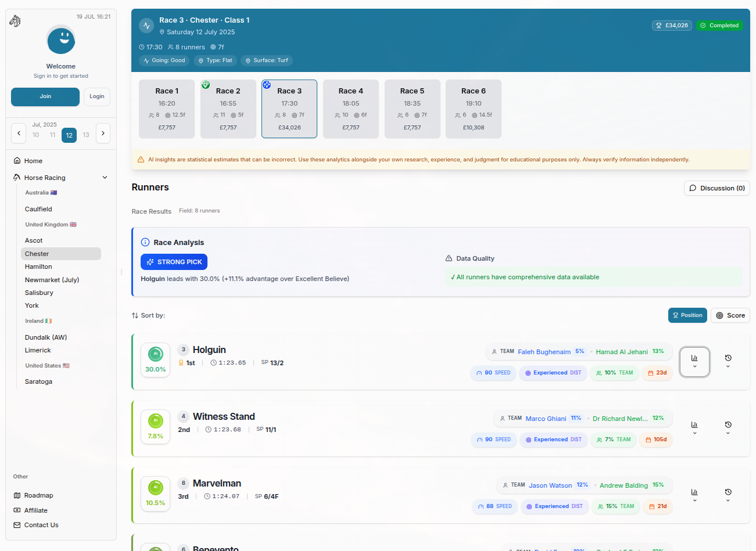This screenshot has height=551, width=756.
Task: Click the Holguin runner name
Action: 209,350
